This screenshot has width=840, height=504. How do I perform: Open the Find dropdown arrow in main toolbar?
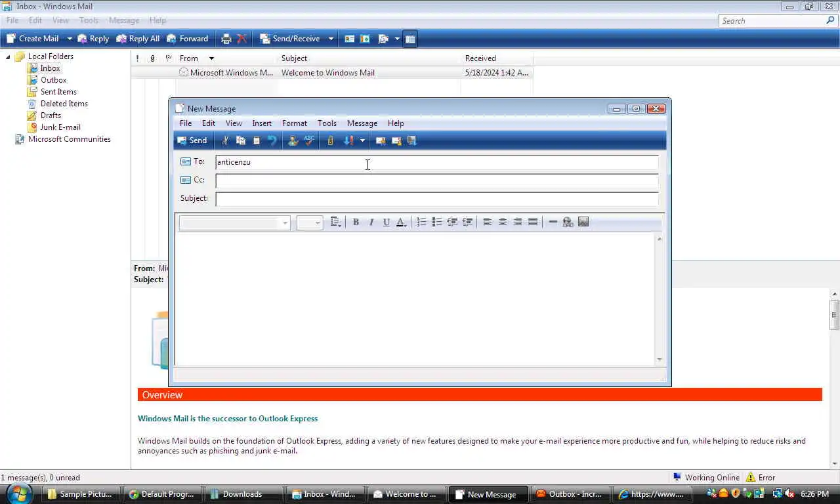(x=397, y=39)
